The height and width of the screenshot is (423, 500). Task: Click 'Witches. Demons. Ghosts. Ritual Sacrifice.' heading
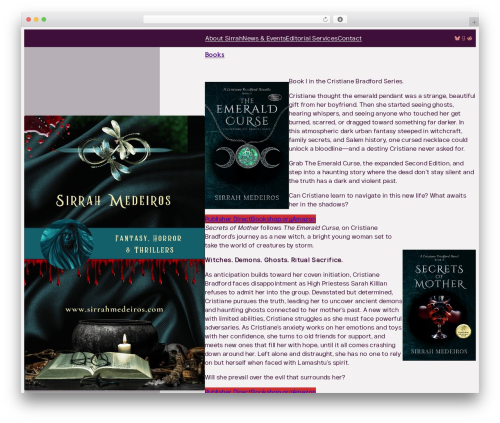[274, 260]
